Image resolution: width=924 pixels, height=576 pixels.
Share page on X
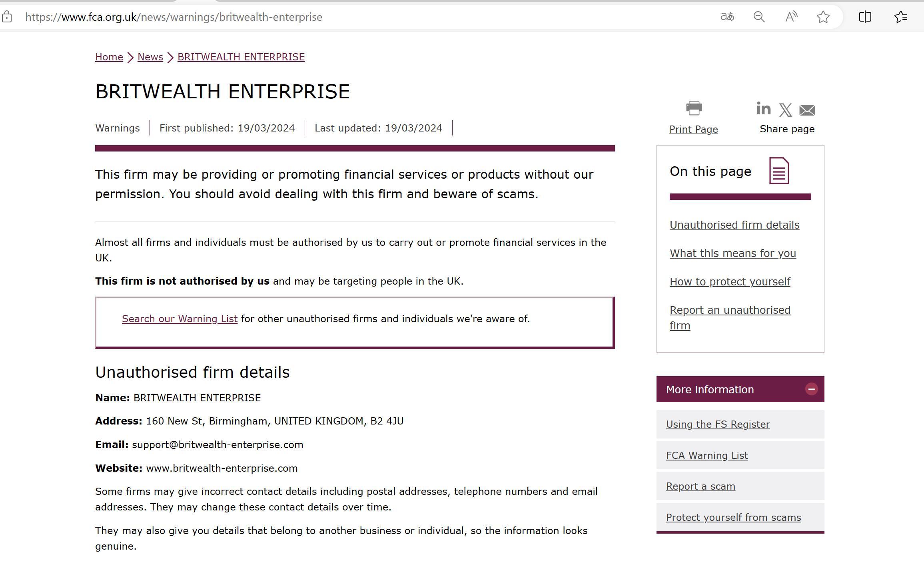785,110
